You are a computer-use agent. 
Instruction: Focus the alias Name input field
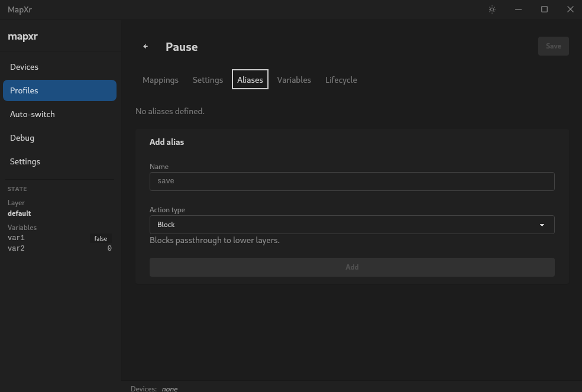[351, 182]
